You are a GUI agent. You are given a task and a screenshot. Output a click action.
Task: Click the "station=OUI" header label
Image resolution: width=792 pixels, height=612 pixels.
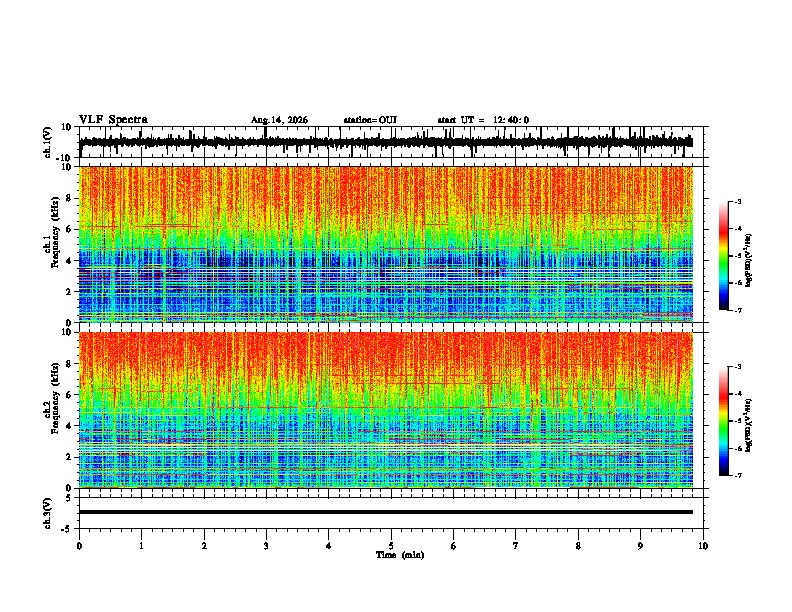tap(370, 120)
